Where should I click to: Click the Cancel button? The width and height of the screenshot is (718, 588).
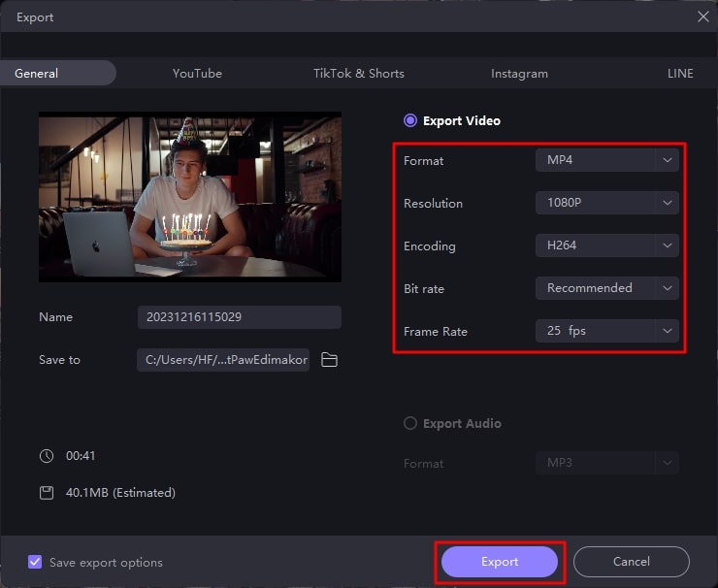coord(632,562)
